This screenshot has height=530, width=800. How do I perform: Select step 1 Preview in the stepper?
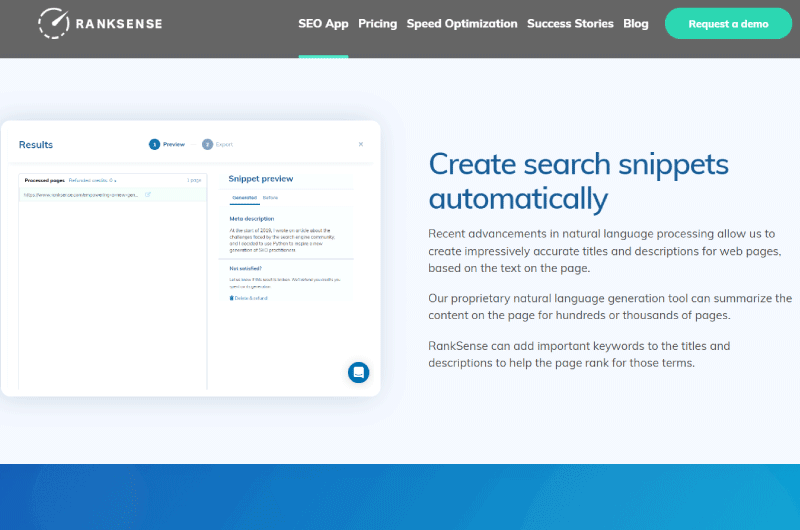(x=167, y=144)
